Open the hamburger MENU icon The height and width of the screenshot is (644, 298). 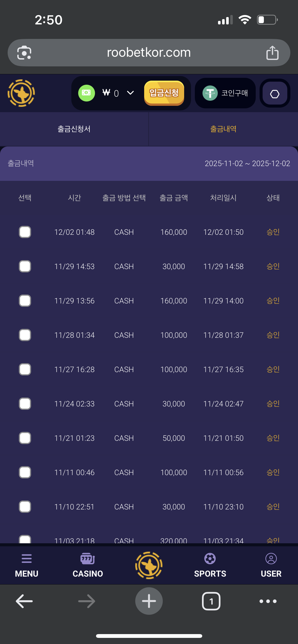(26, 559)
